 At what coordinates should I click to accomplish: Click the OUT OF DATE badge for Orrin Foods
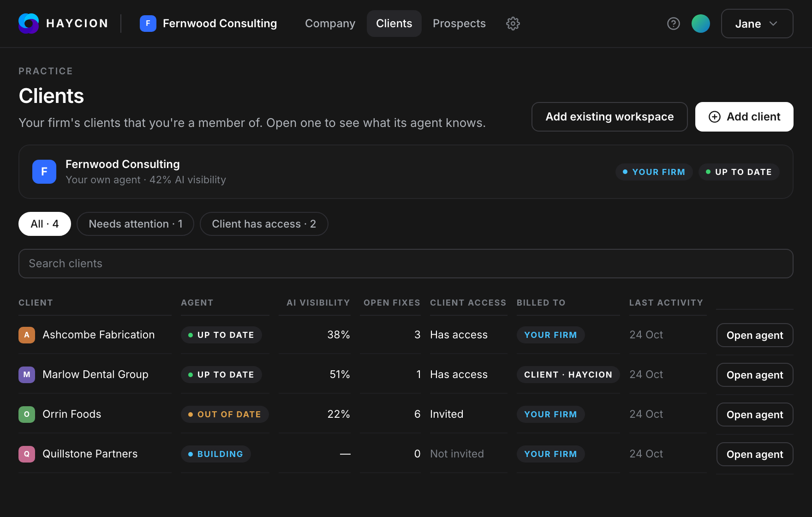(225, 414)
